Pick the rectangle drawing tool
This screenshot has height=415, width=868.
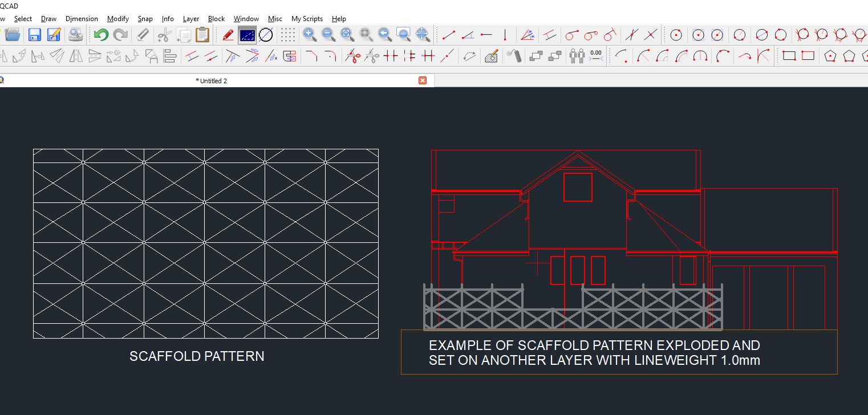[x=789, y=56]
